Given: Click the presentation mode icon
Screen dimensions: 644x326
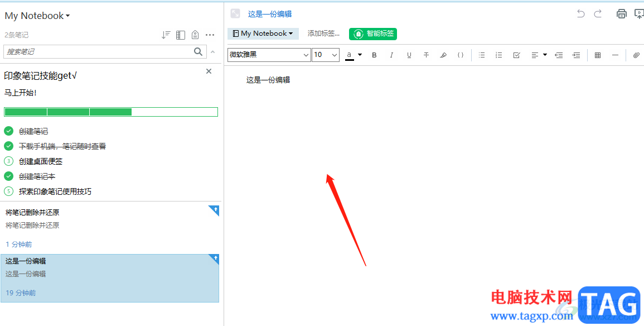Looking at the screenshot, I should click(639, 14).
